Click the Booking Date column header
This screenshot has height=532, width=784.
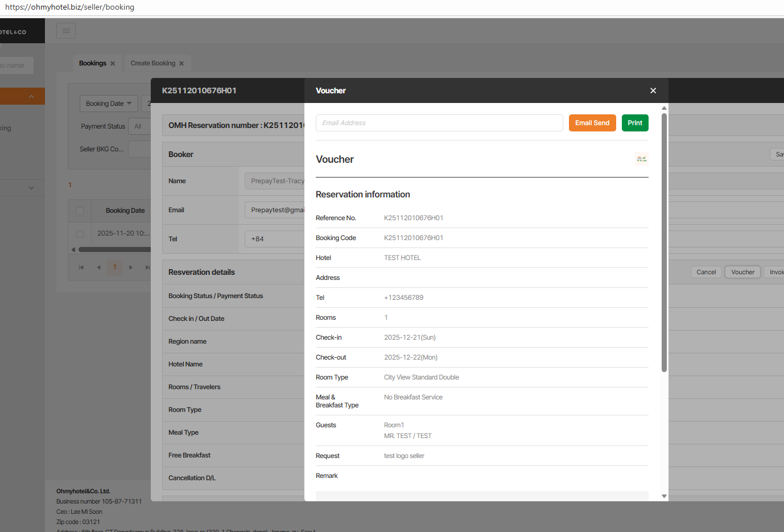click(x=125, y=211)
